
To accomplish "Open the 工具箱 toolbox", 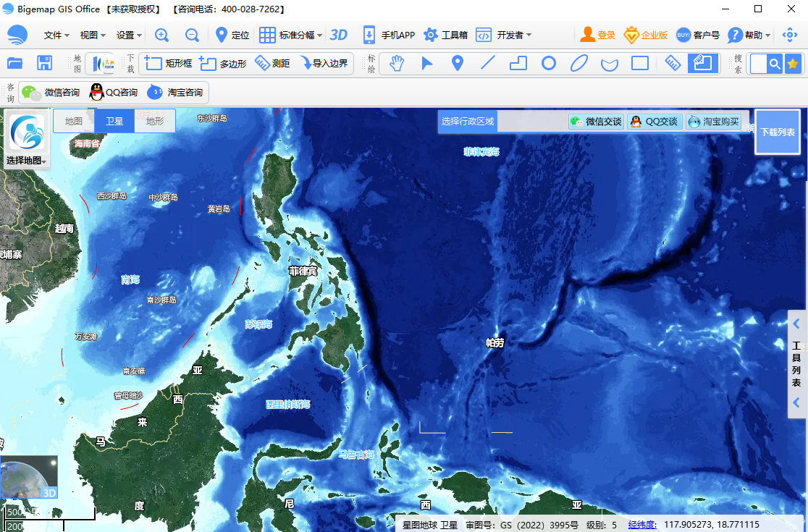I will coord(445,35).
